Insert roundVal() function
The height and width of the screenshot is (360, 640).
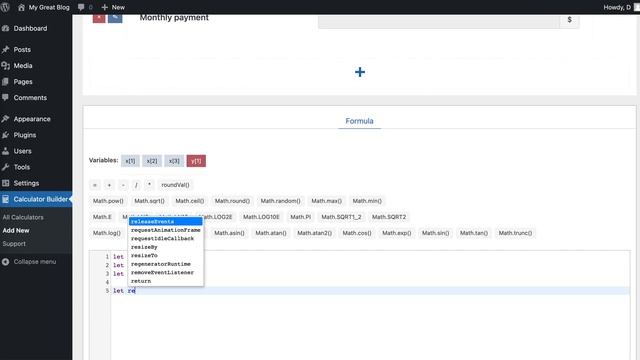click(x=176, y=185)
